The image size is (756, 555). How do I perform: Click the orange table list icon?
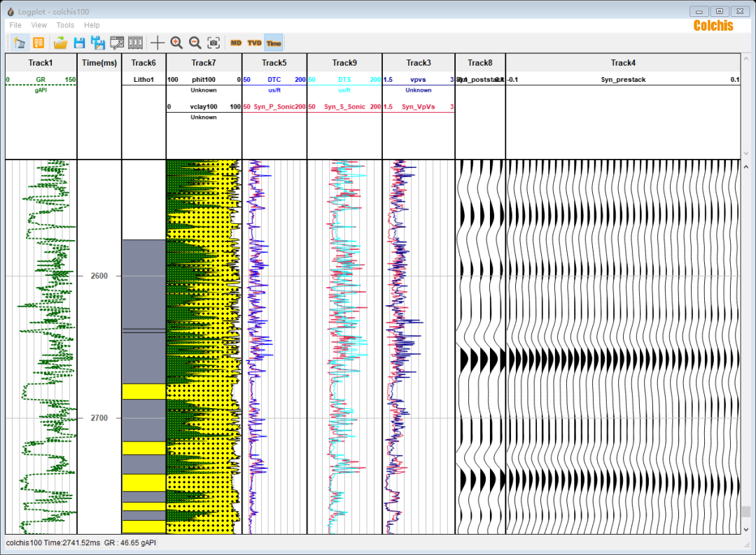coord(38,43)
